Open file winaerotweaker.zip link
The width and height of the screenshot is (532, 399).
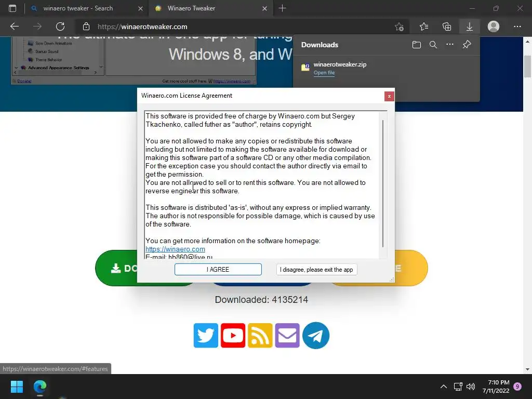[x=324, y=73]
